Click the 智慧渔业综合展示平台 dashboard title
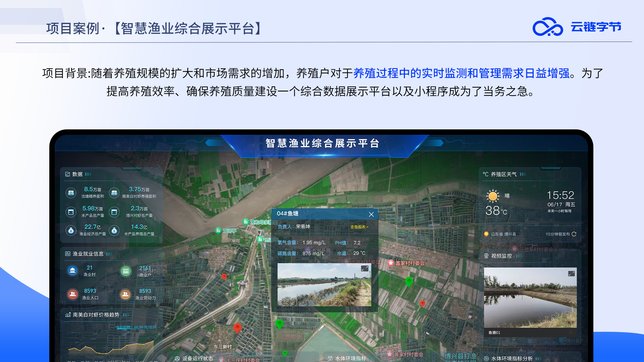Screen dimensions: 644x362 tap(323, 143)
